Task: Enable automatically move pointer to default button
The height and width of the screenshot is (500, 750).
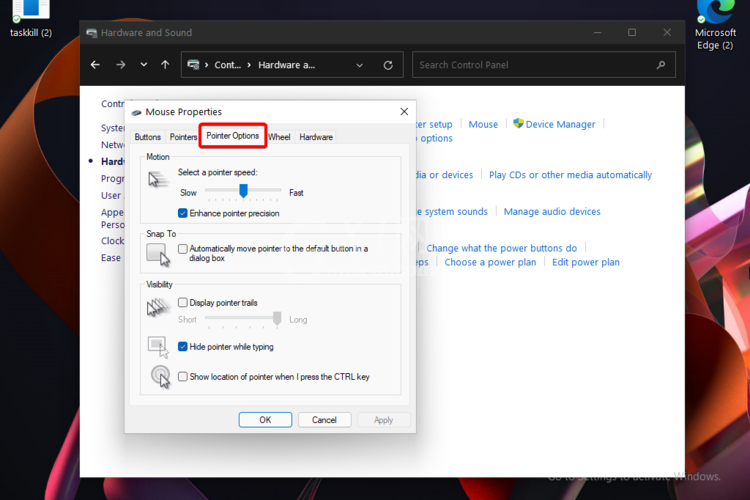Action: pos(183,249)
